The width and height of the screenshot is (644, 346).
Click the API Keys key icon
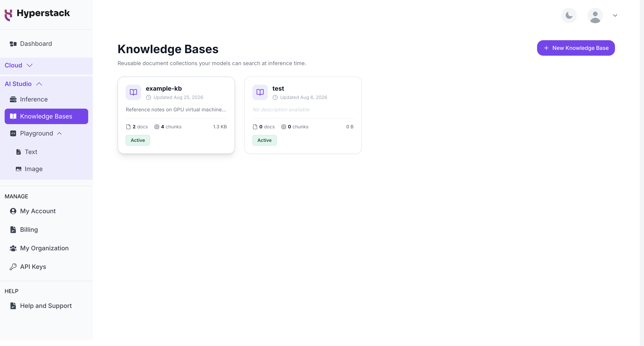(13, 267)
